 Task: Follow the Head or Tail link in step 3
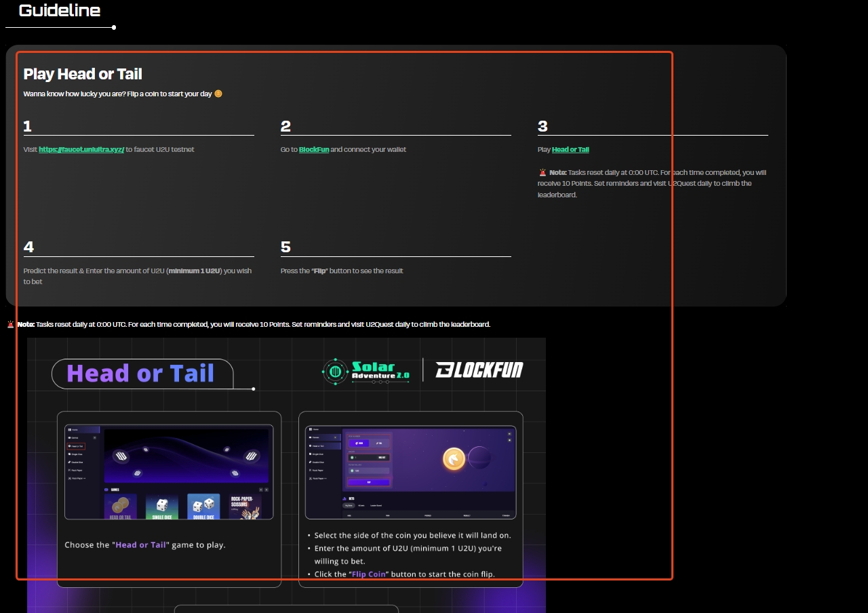(x=570, y=149)
